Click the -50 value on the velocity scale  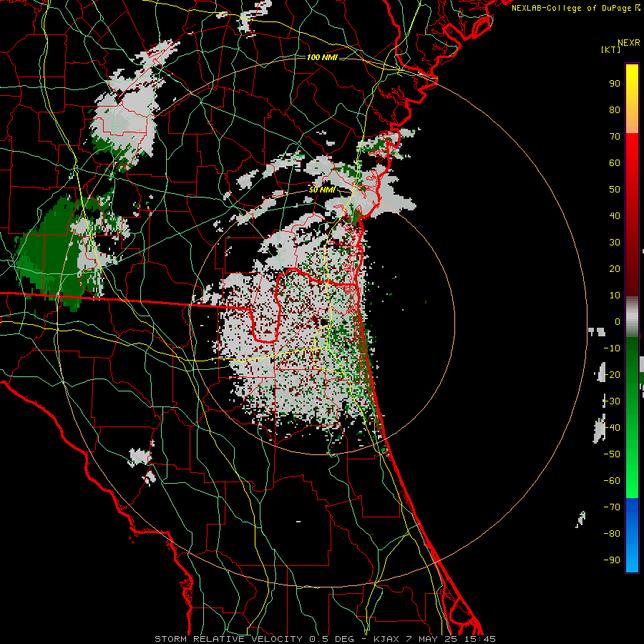[x=612, y=454]
